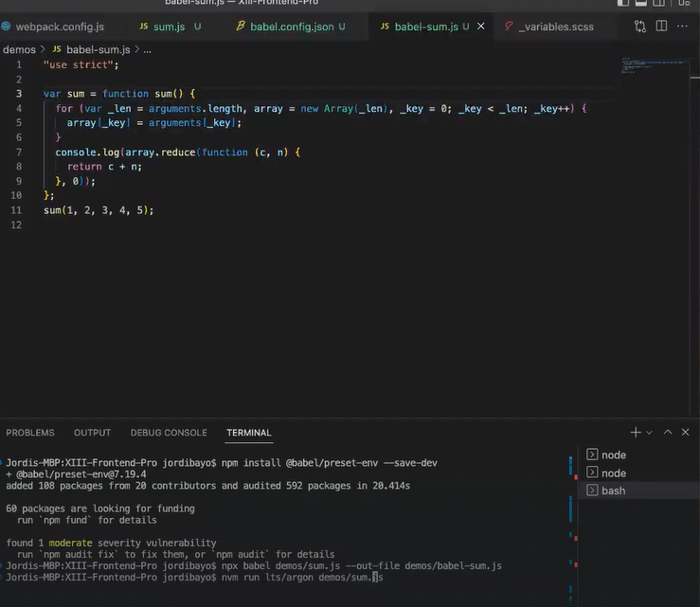The width and height of the screenshot is (700, 607).
Task: Click the nvm run command line in terminal
Action: click(x=302, y=577)
